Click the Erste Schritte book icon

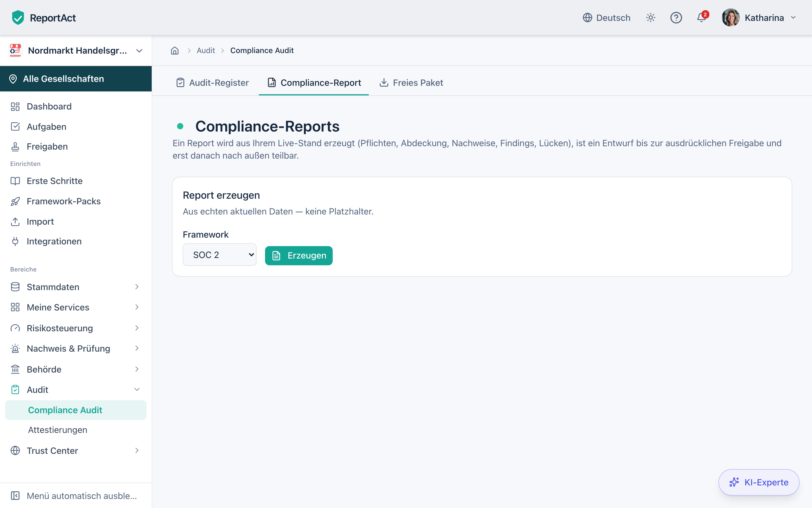click(x=15, y=181)
